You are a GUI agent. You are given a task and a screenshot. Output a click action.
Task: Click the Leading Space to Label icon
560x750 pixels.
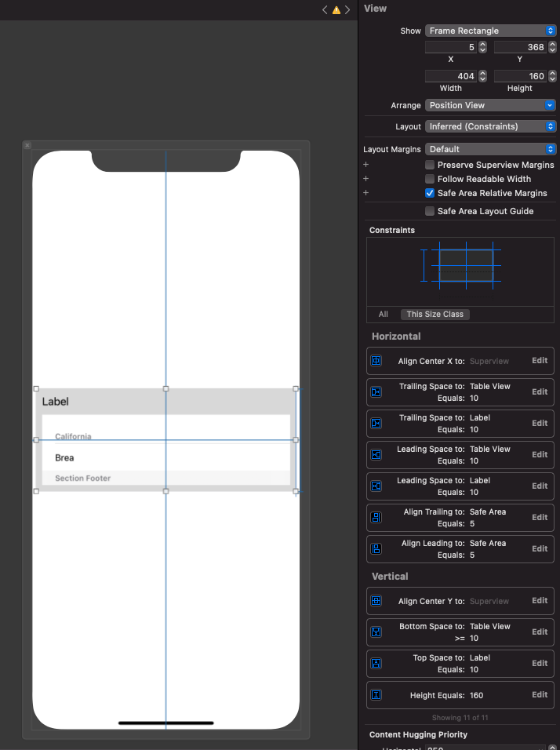[376, 486]
